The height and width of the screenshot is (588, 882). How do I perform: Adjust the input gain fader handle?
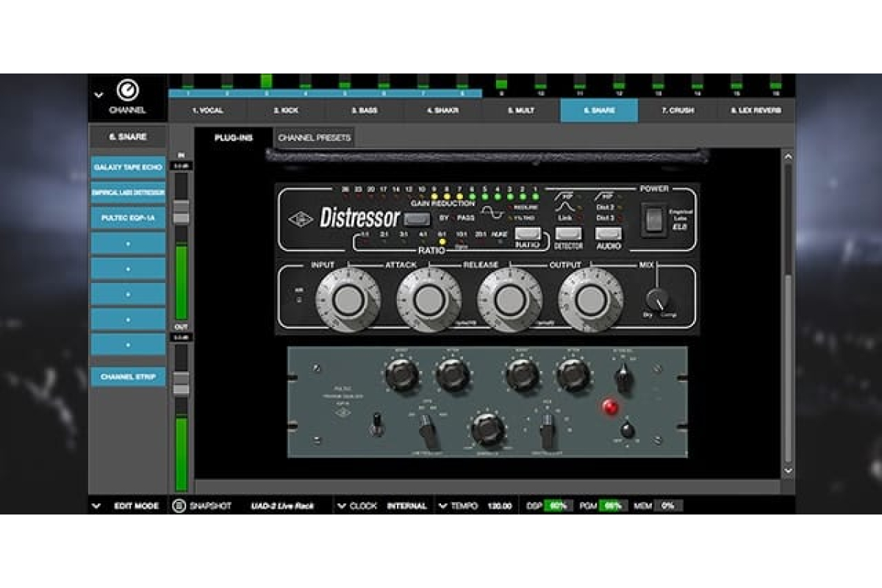[180, 213]
